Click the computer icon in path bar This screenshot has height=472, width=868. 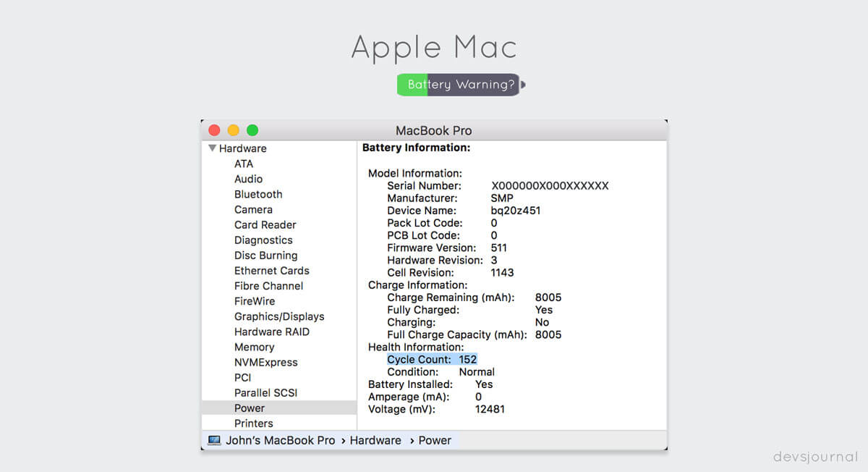pyautogui.click(x=214, y=440)
